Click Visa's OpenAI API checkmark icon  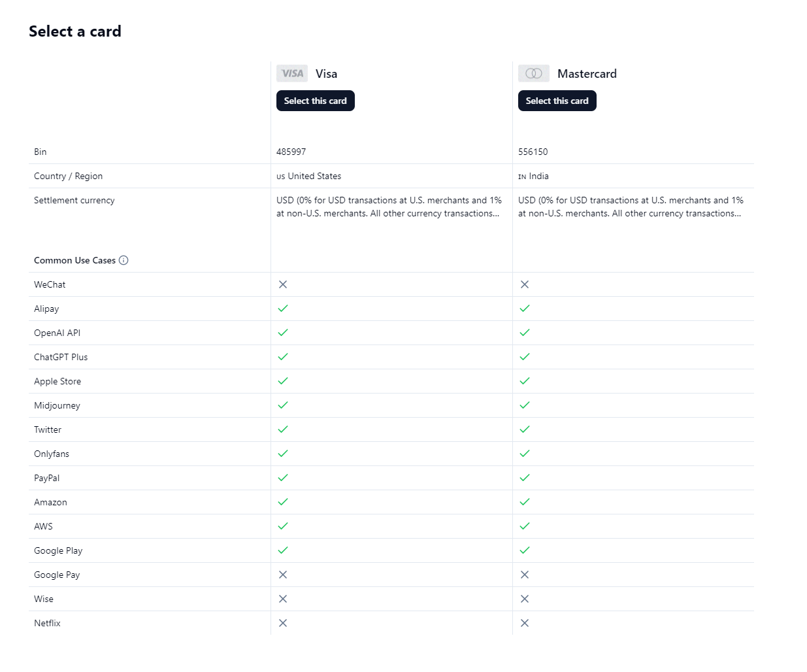[283, 333]
